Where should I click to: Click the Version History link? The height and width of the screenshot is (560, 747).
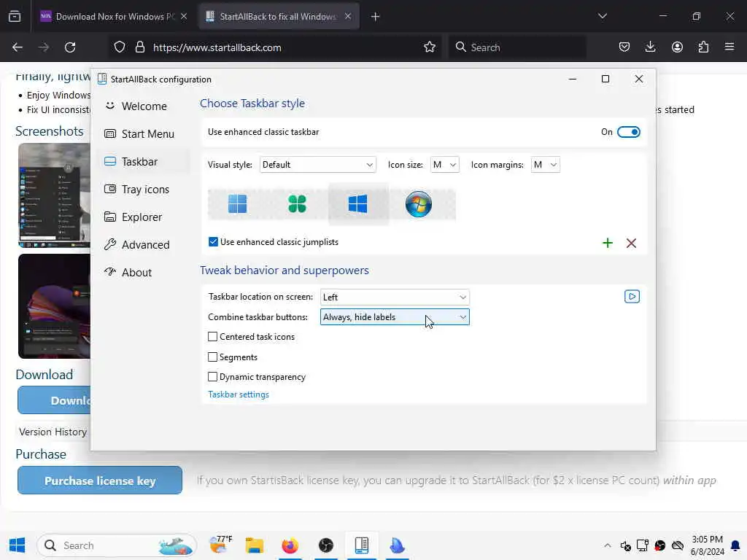pos(53,432)
